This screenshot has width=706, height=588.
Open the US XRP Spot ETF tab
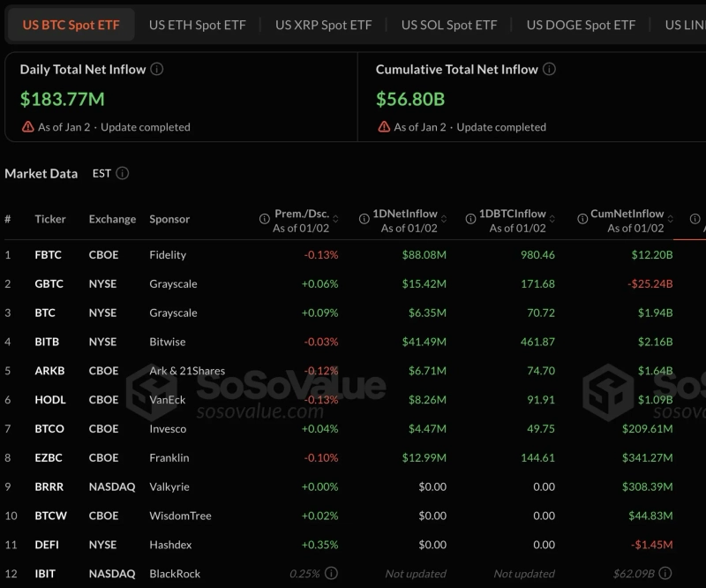point(323,25)
